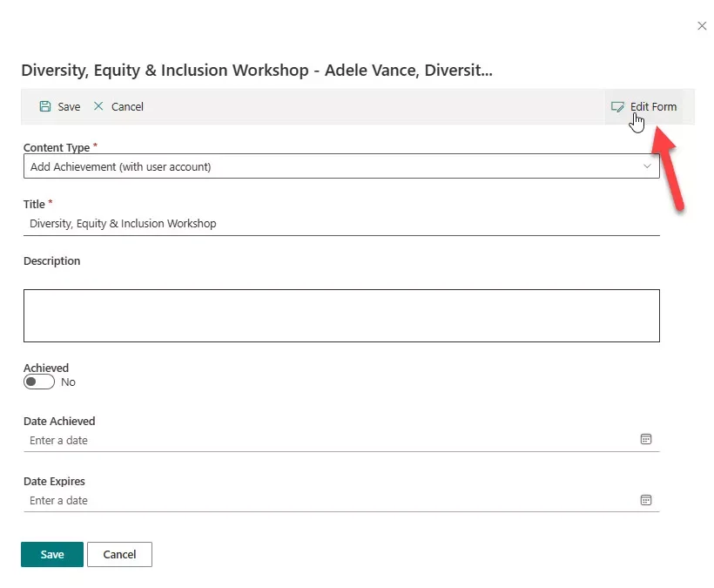Image resolution: width=714 pixels, height=588 pixels.
Task: Toggle the Achieved switch on
Action: coord(39,382)
